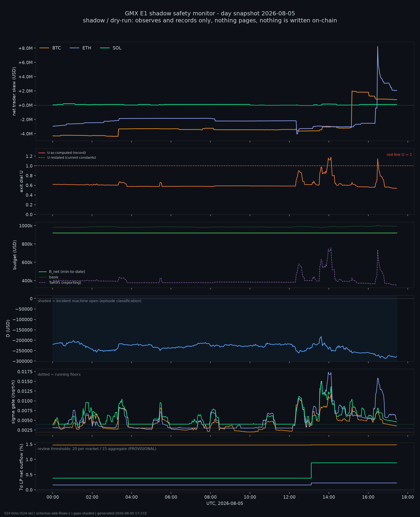Click the 'dotted = running floors' note
The height and width of the screenshot is (517, 420).
[x=59, y=375]
